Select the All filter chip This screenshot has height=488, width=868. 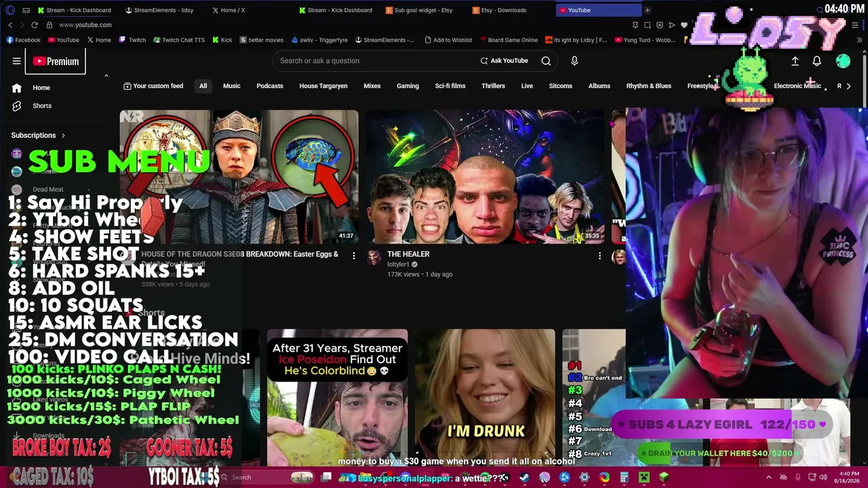pyautogui.click(x=203, y=86)
